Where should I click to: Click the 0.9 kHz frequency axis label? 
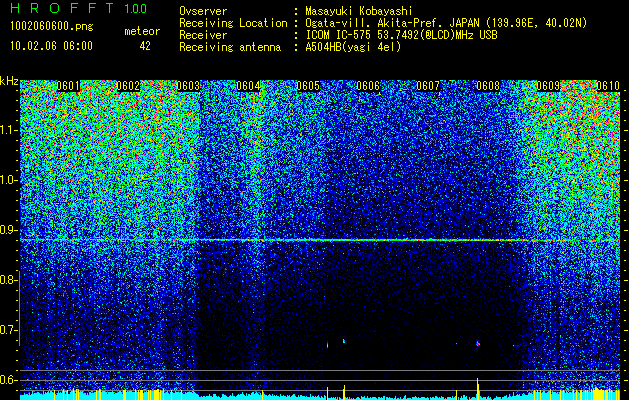(x=9, y=230)
